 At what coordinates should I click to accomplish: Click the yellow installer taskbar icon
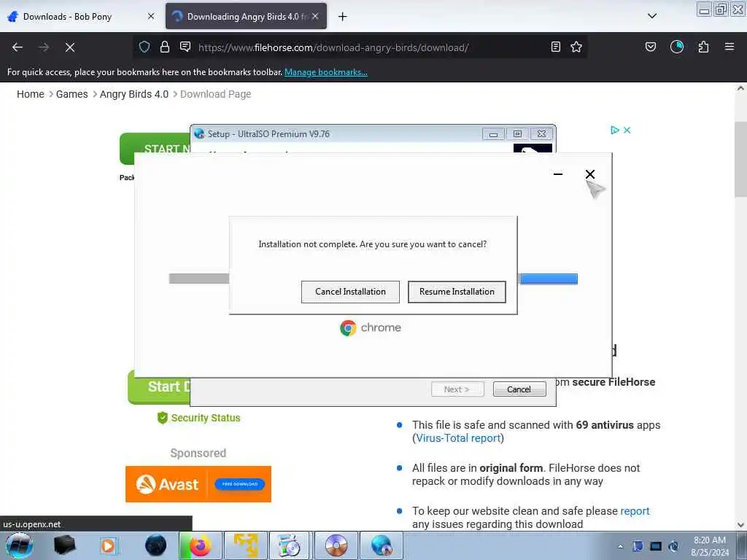[246, 545]
